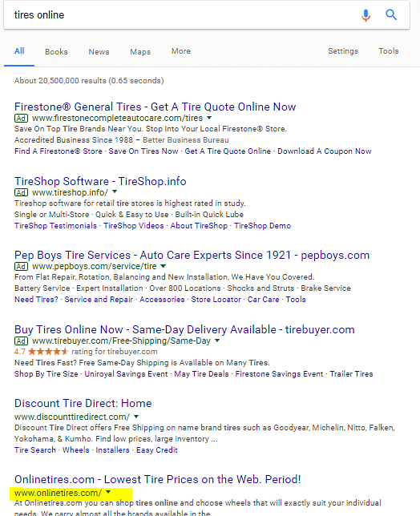This screenshot has height=516, width=420.
Task: Open Save On Tires Now sitelink
Action: click(x=143, y=151)
